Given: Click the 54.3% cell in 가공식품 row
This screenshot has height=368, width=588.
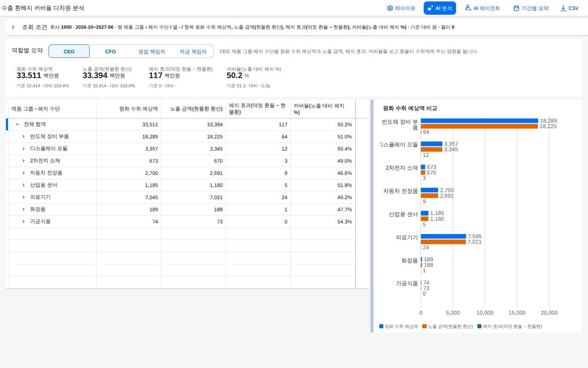Looking at the screenshot, I should (323, 222).
